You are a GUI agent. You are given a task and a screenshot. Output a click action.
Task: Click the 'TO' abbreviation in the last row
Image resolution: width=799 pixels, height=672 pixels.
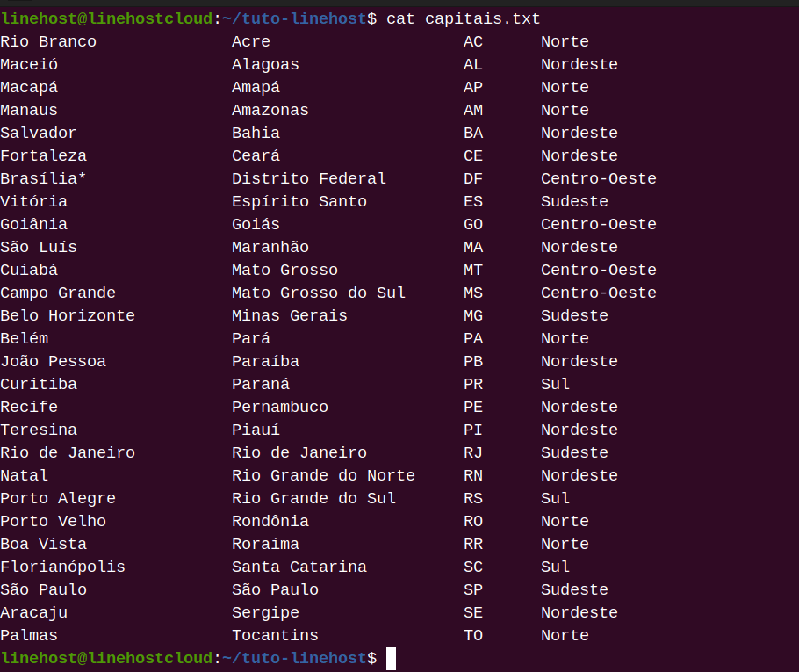click(473, 635)
